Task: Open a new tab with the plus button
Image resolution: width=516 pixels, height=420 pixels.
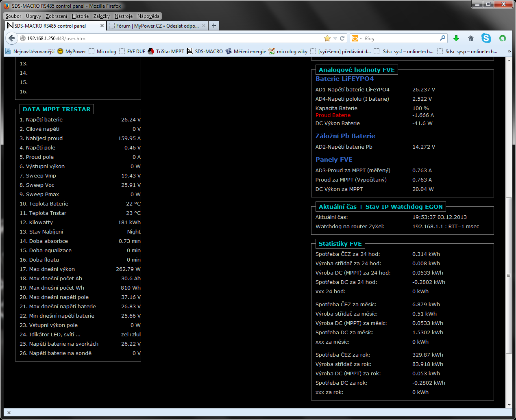Action: tap(214, 26)
